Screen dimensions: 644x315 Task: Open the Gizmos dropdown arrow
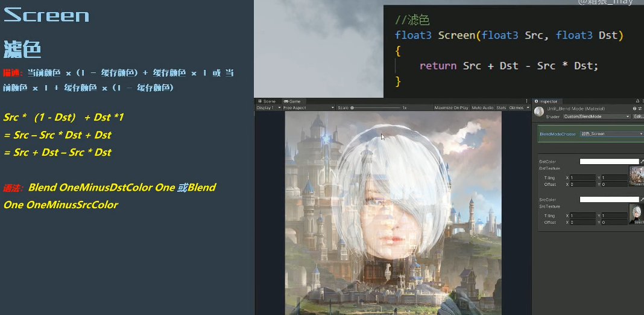(528, 108)
